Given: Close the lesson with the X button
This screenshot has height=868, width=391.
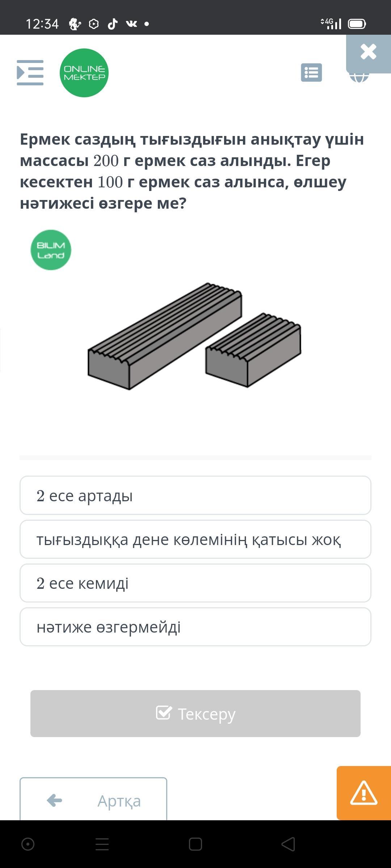Looking at the screenshot, I should [x=369, y=52].
